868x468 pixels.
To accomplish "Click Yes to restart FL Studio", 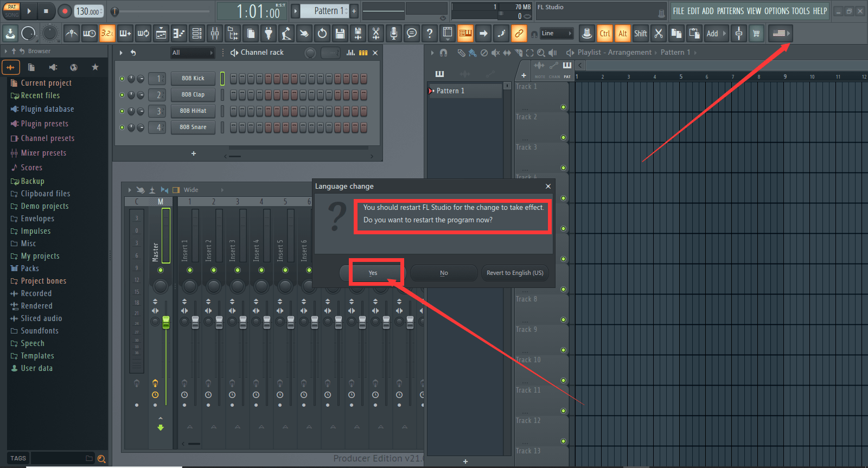I will point(373,273).
